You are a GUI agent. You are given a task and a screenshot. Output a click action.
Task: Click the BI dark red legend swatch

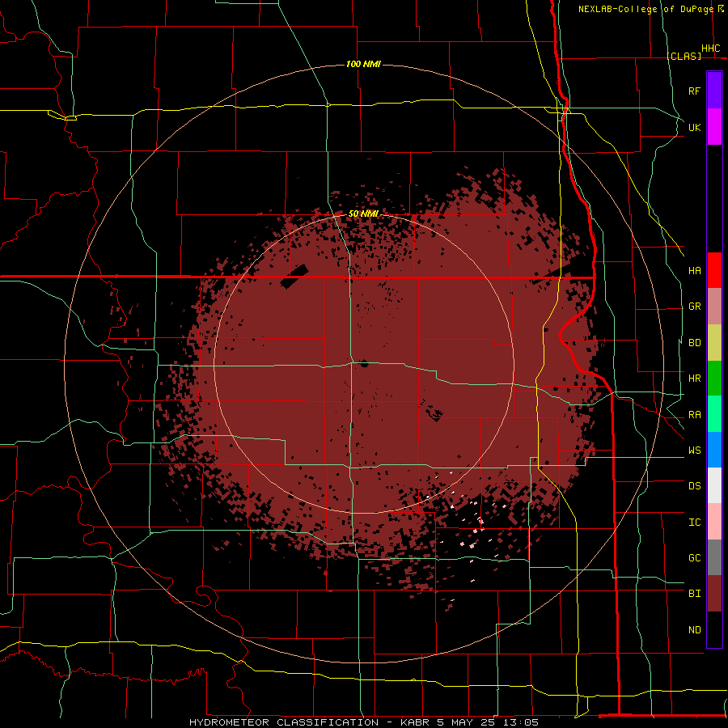(x=714, y=594)
